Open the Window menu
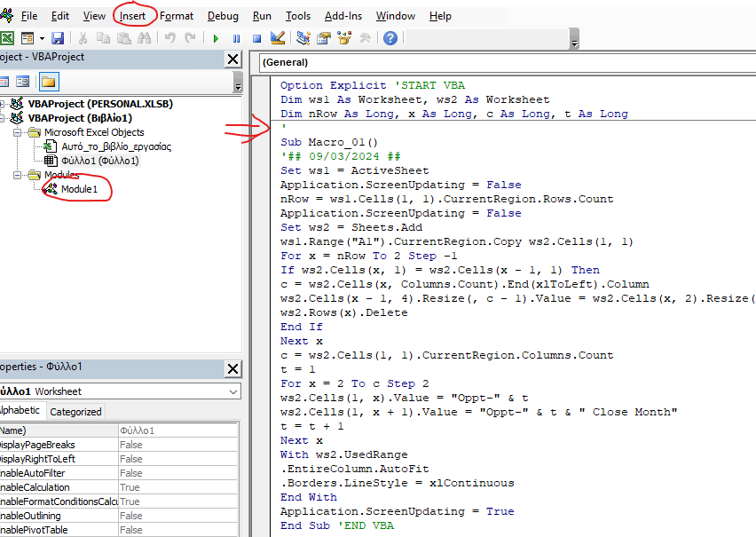This screenshot has height=537, width=756. coord(396,16)
